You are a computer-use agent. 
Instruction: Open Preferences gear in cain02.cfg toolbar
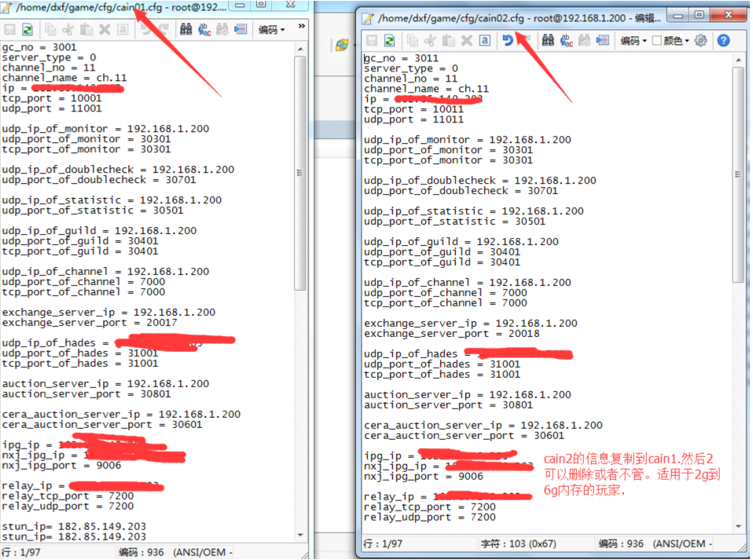click(x=701, y=40)
